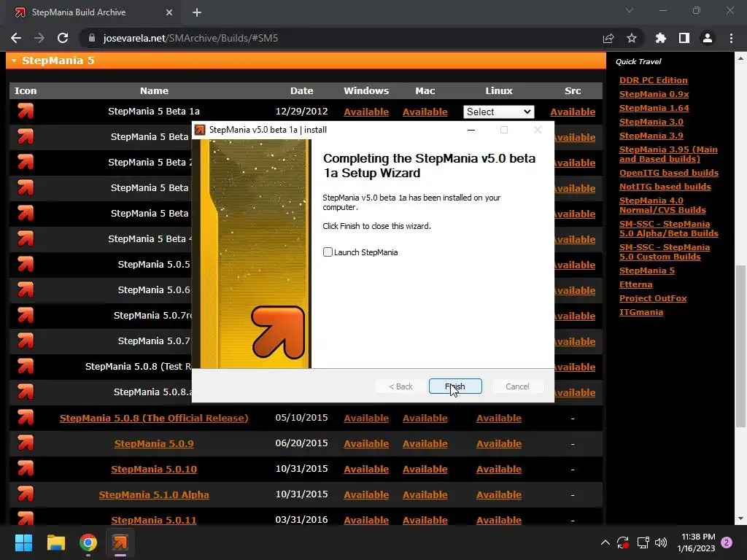The image size is (747, 560).
Task: Download Linux build of StepMania 5.0.9
Action: [x=499, y=444]
